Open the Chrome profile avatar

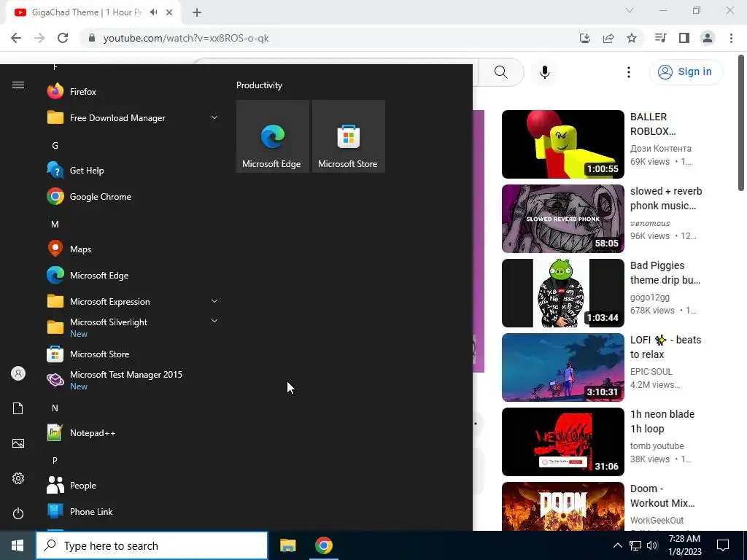[708, 38]
